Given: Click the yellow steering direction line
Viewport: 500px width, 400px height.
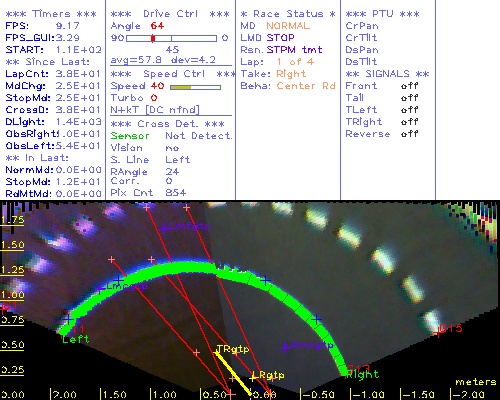Looking at the screenshot, I should 233,373.
